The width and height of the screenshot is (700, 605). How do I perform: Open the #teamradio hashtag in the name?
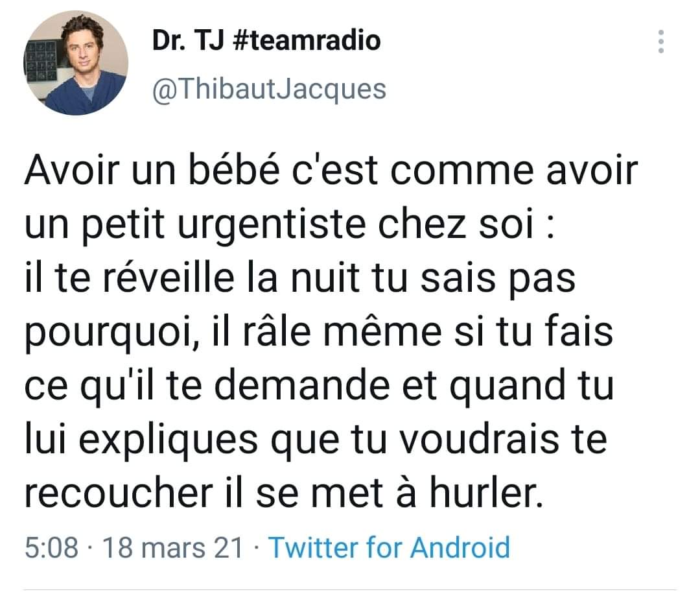click(x=307, y=40)
